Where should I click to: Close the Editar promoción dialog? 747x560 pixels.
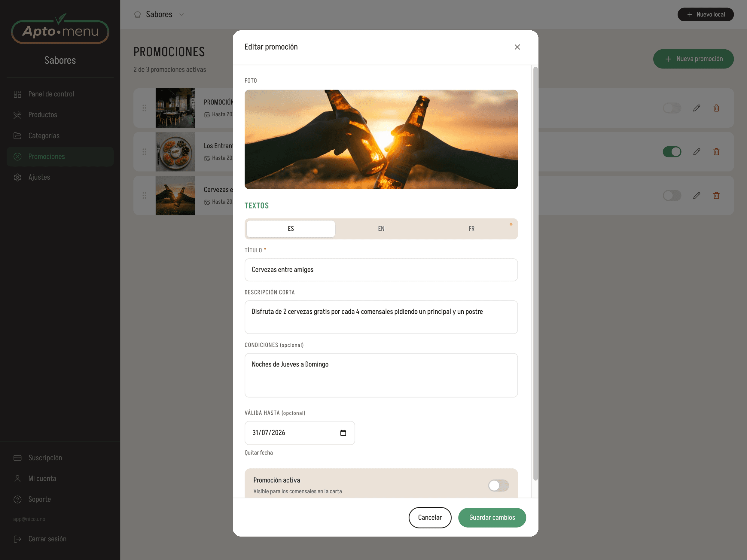point(517,47)
